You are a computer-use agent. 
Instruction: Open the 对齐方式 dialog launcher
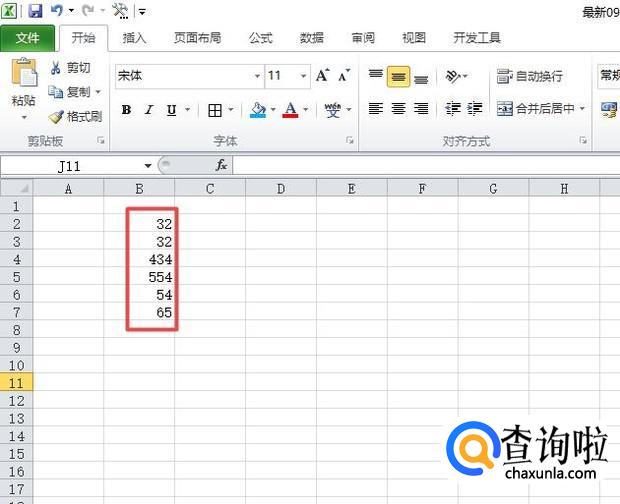[583, 140]
